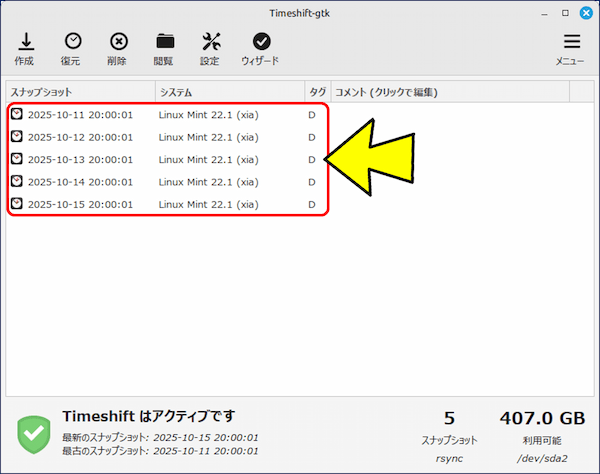Click the 作成 (Create) snapshot icon

point(24,42)
